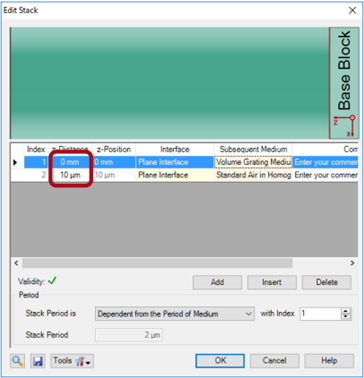This screenshot has width=364, height=378.
Task: Select the Volume Grating Medium cell
Action: 253,162
